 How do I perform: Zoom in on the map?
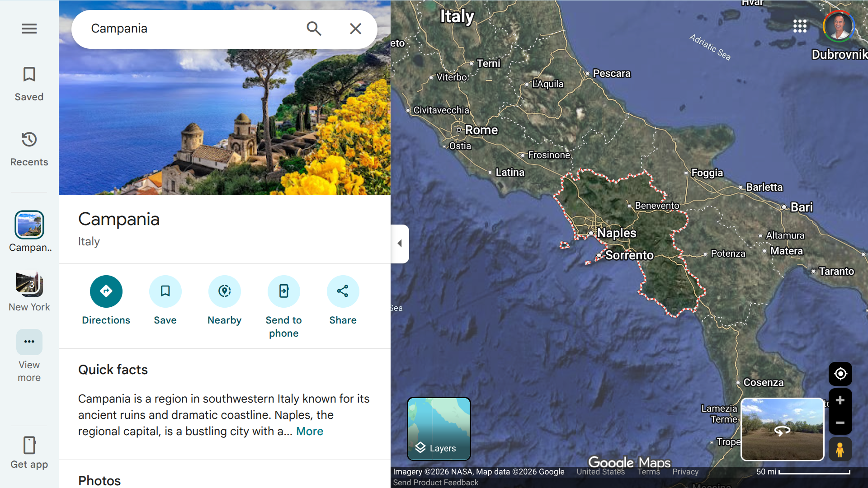(840, 400)
